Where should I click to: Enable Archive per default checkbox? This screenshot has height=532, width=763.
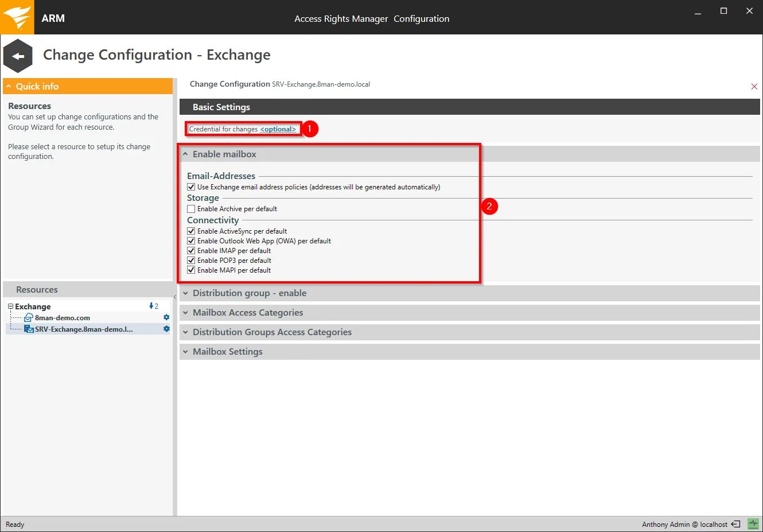[191, 209]
